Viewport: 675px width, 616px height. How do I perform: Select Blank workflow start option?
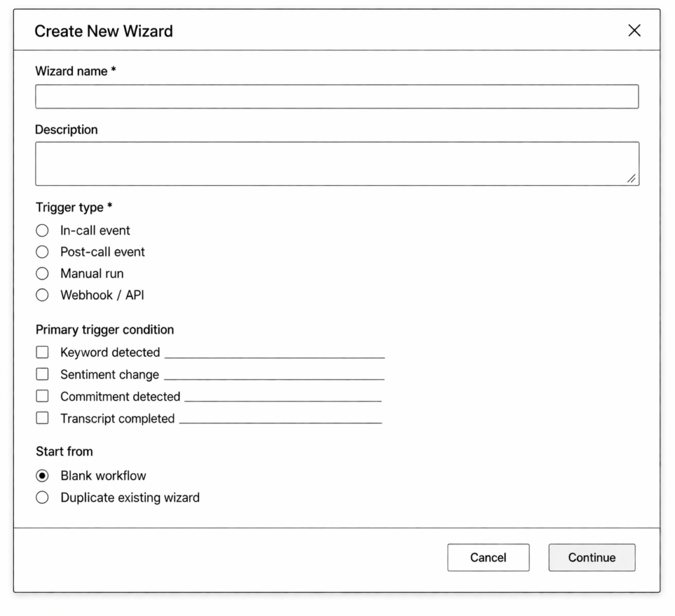tap(42, 476)
